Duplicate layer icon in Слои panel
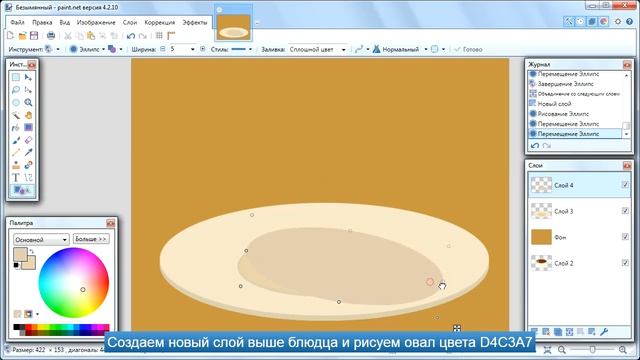The height and width of the screenshot is (360, 640). tap(558, 331)
